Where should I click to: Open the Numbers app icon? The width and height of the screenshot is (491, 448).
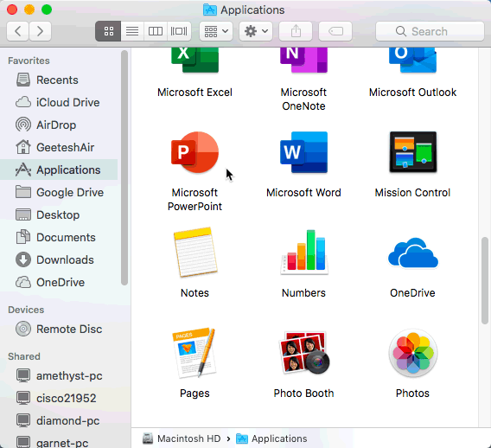(304, 253)
